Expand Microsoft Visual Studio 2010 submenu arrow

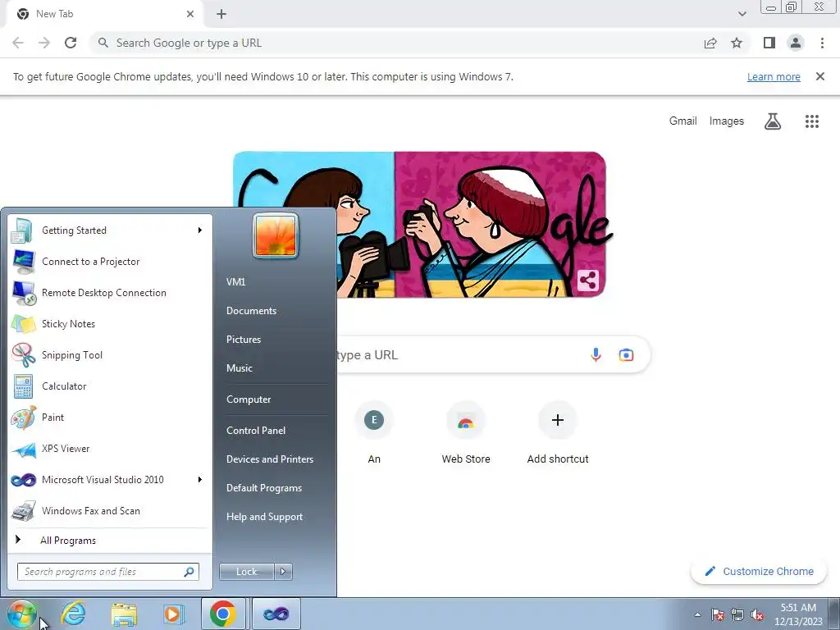click(199, 479)
